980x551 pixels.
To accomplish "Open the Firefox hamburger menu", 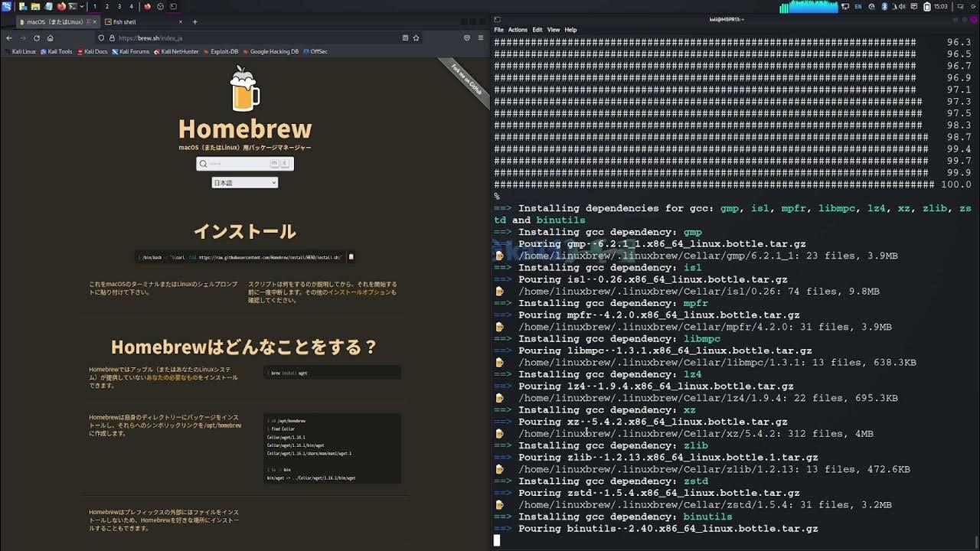I will click(x=481, y=37).
